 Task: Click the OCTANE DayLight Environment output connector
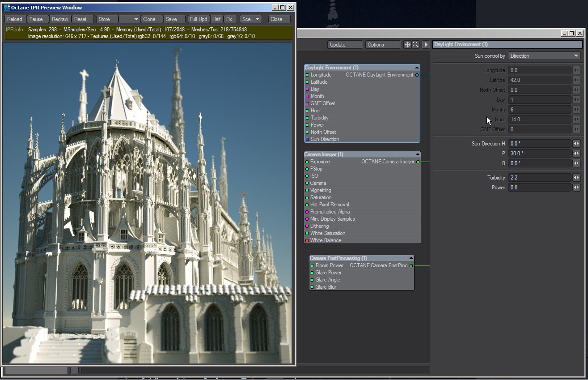coord(417,75)
